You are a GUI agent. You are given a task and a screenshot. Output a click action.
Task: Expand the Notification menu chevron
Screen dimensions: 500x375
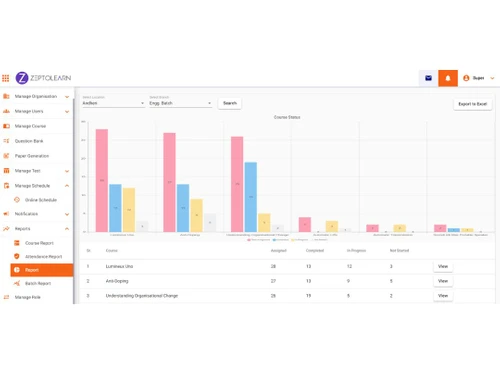[x=67, y=214]
